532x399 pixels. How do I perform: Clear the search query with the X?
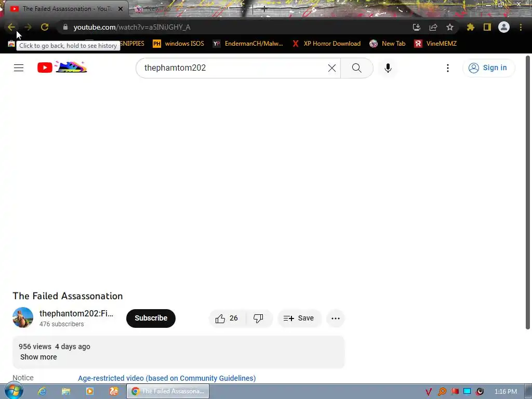click(x=332, y=68)
